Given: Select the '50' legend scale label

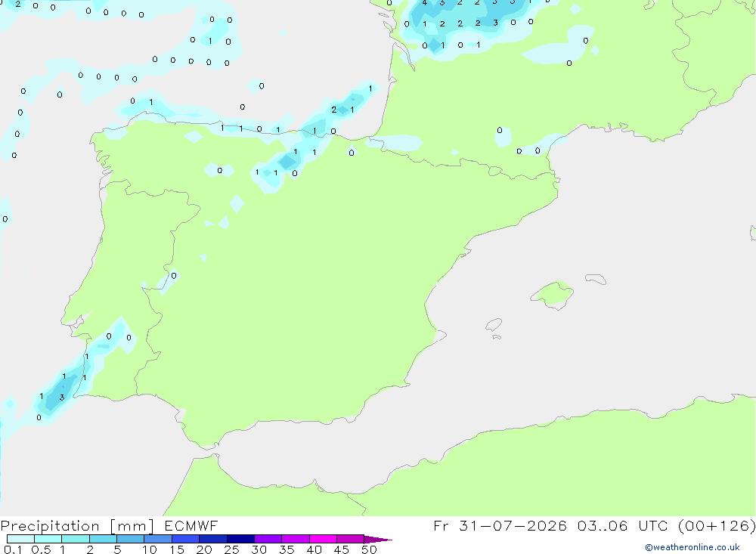Looking at the screenshot, I should 369,549.
